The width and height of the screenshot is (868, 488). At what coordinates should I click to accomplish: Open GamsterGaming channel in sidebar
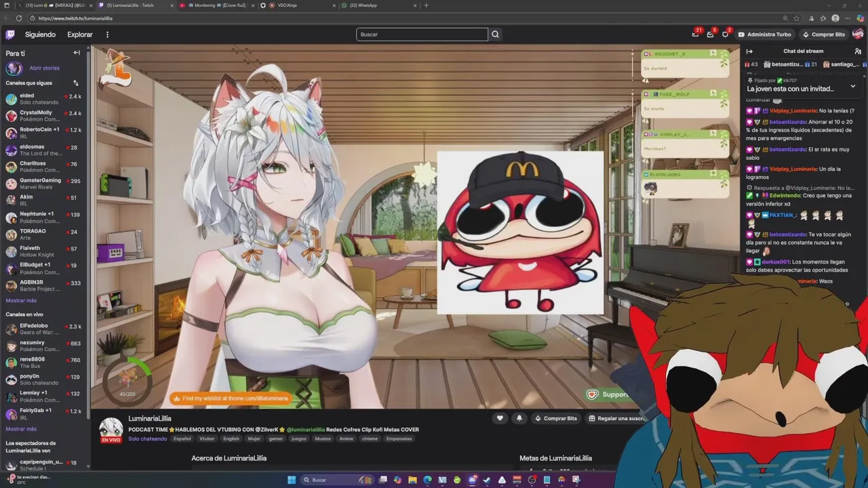(x=43, y=184)
